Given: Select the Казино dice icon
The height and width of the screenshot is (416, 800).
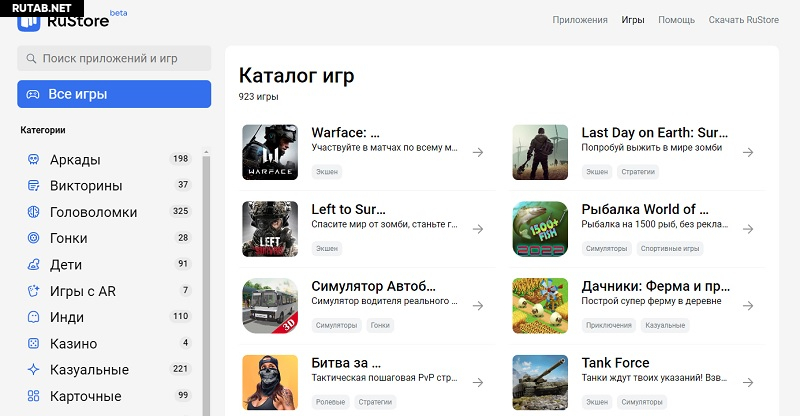Looking at the screenshot, I should pos(33,344).
